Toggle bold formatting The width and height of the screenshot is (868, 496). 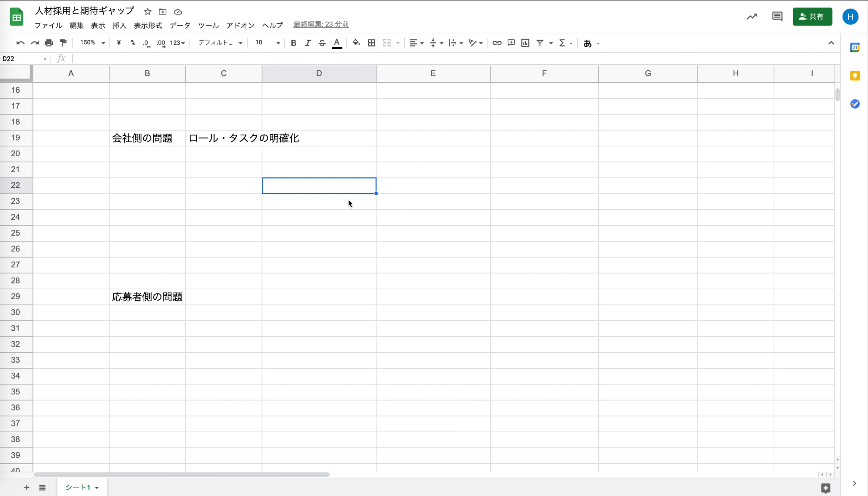coord(293,43)
